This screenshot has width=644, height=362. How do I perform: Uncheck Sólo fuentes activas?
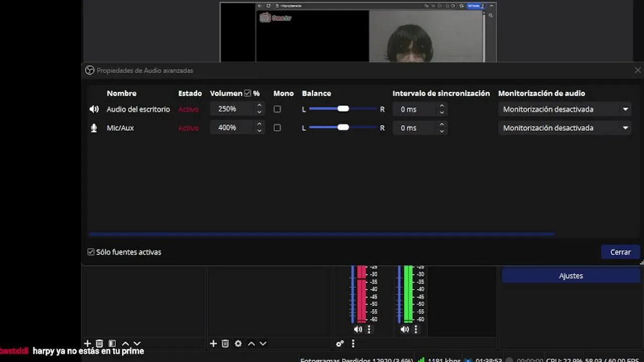(91, 252)
